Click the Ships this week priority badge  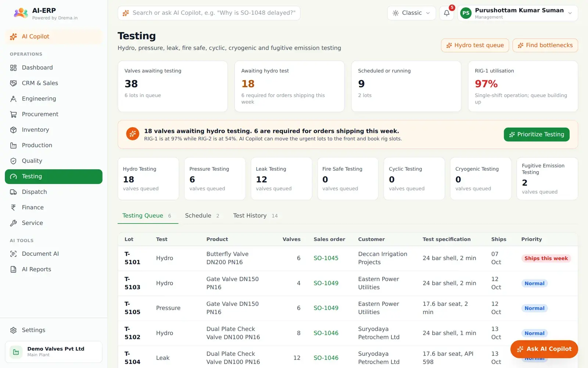(x=546, y=258)
